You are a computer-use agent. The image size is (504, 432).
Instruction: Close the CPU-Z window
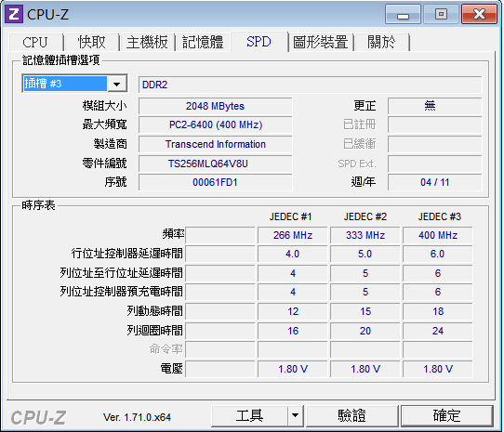[x=479, y=14]
